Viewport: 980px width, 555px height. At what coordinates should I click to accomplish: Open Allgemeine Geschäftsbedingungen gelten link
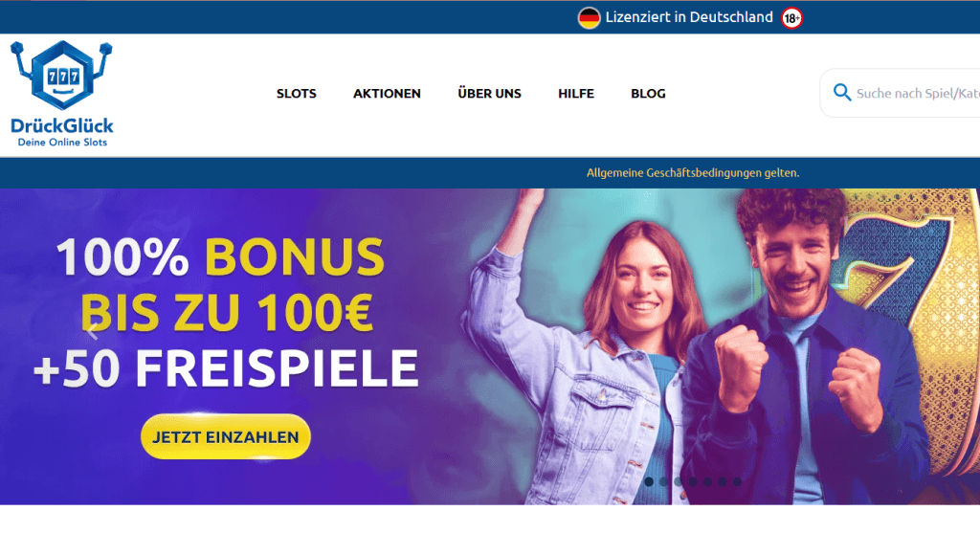[693, 172]
